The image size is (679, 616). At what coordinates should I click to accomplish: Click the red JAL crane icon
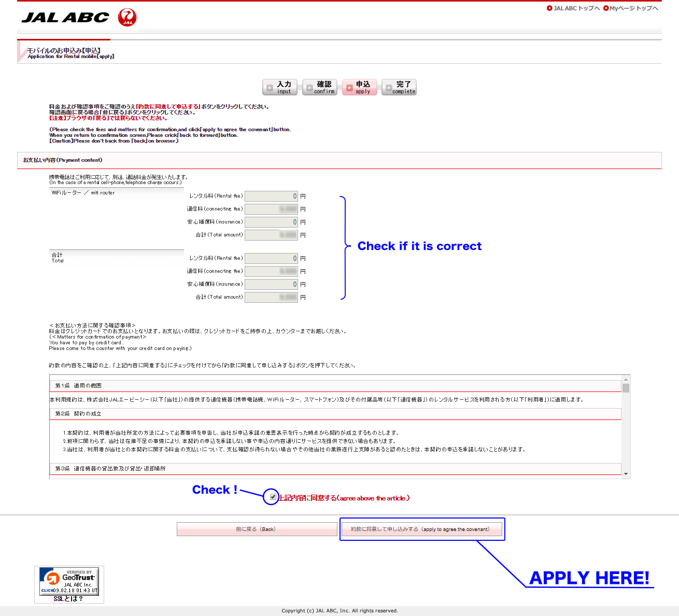pyautogui.click(x=126, y=17)
